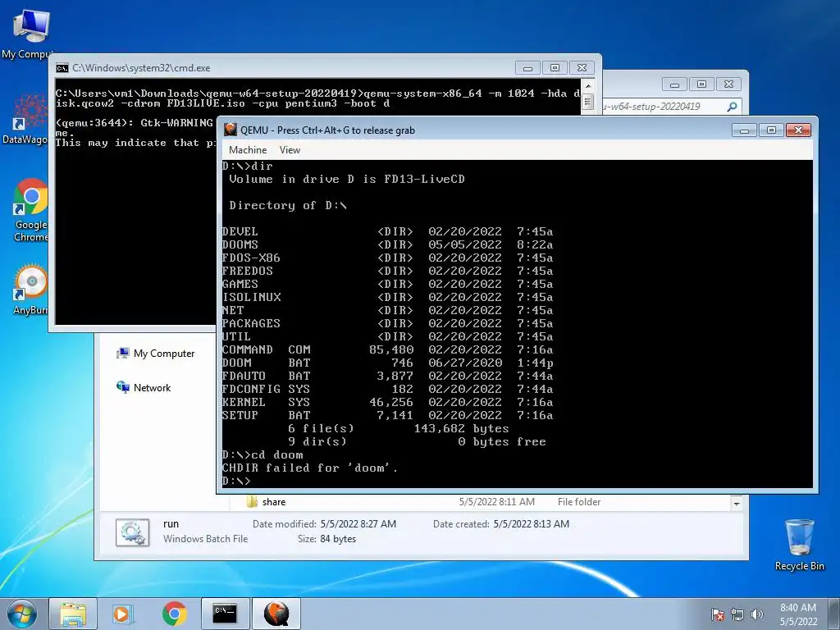Click the network icon in system tray
The image size is (840, 630).
(x=737, y=614)
